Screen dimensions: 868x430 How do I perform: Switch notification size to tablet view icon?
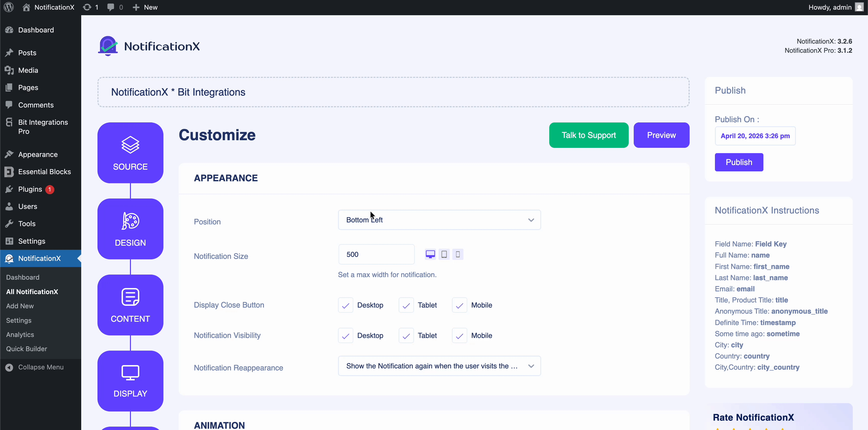[x=444, y=254]
